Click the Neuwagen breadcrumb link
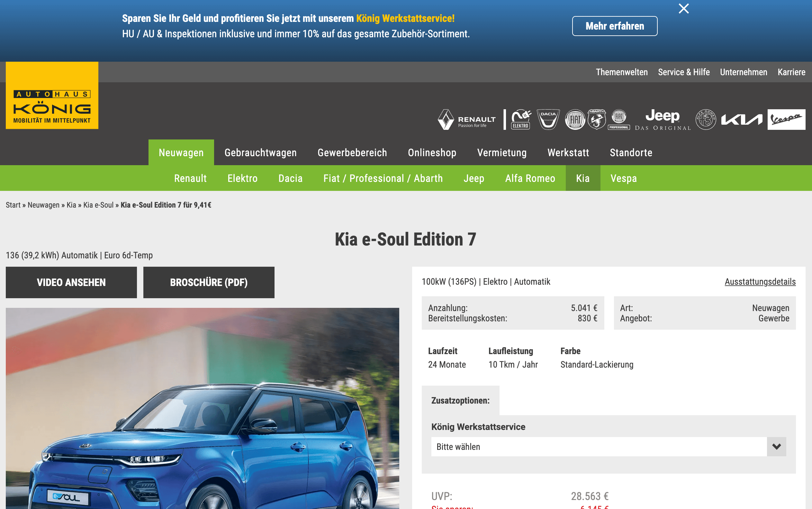812x509 pixels. [x=43, y=205]
